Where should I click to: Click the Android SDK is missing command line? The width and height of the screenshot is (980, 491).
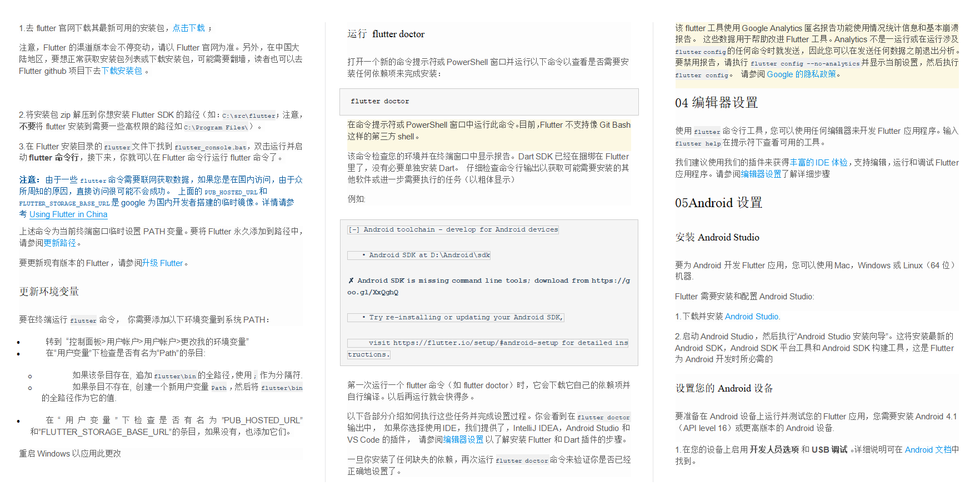[489, 286]
